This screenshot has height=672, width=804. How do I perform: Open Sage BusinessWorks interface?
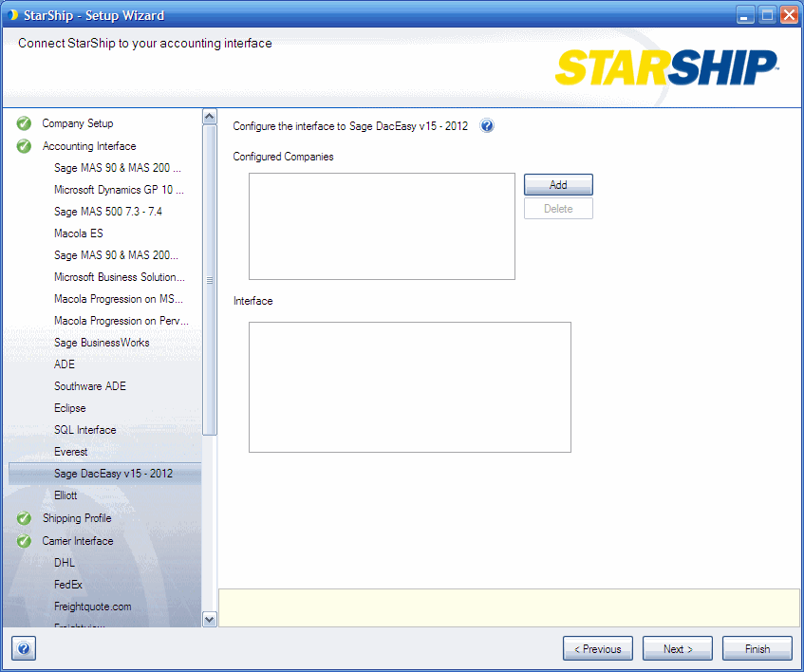(x=102, y=343)
